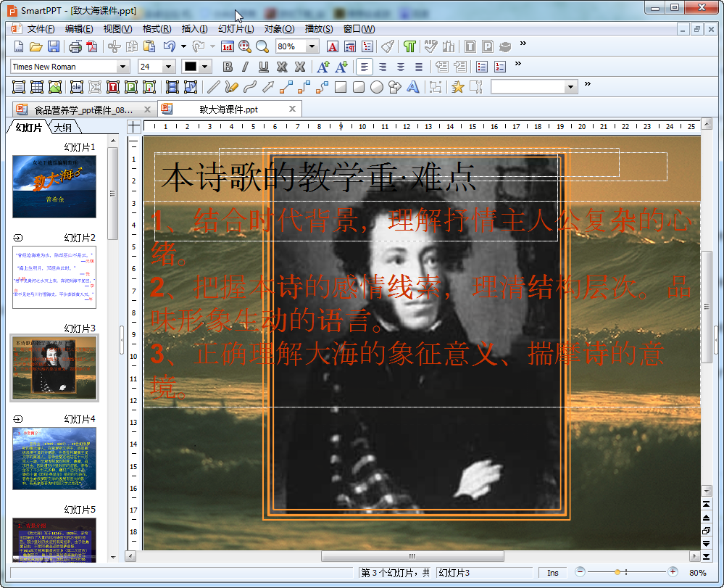Click the zoom slider handle
Viewport: 724px width, 588px height.
617,572
